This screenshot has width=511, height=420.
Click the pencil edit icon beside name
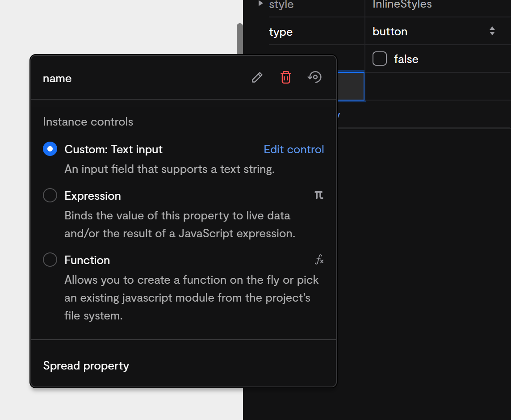click(x=257, y=78)
